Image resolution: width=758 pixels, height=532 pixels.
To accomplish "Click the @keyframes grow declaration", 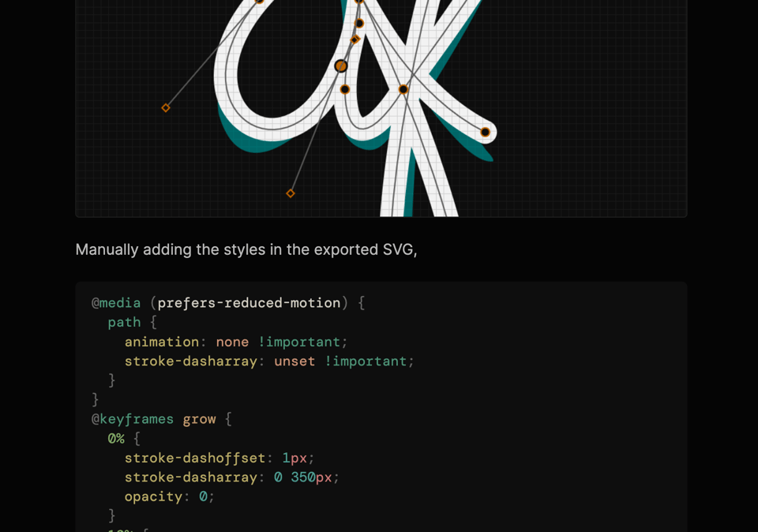I will (154, 418).
